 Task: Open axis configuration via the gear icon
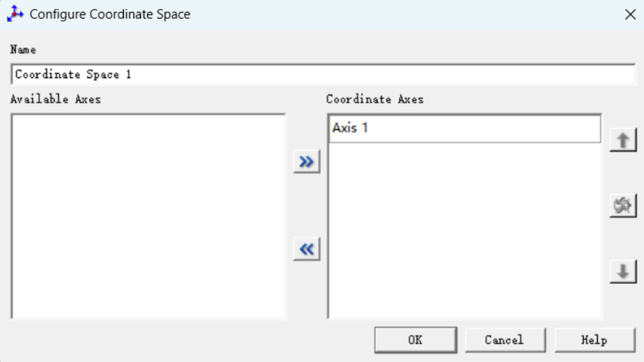(623, 206)
